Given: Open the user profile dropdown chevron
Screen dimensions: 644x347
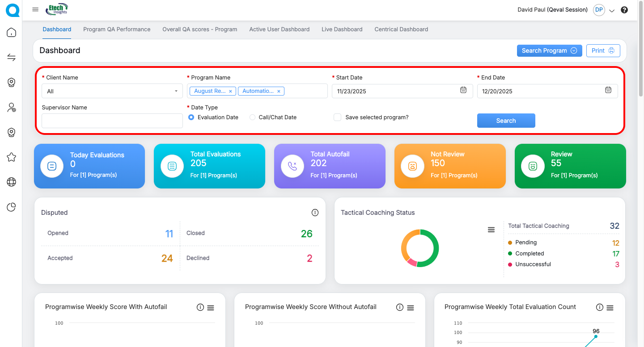Looking at the screenshot, I should click(x=612, y=10).
